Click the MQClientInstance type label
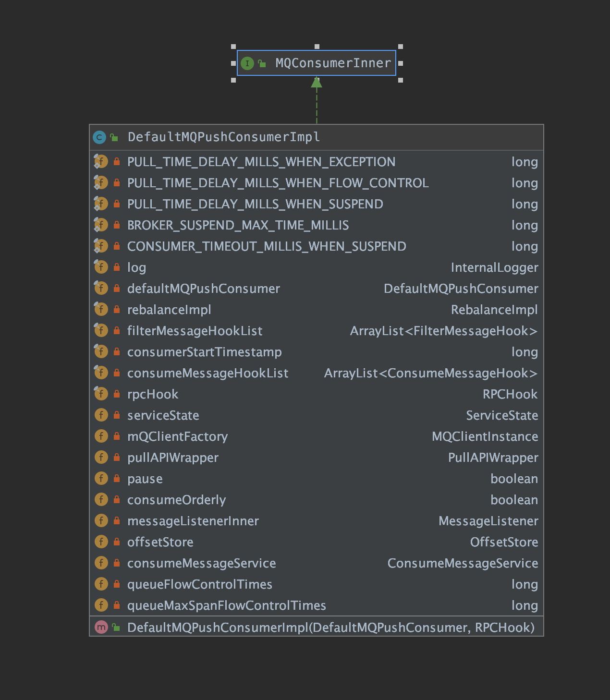 click(x=485, y=436)
